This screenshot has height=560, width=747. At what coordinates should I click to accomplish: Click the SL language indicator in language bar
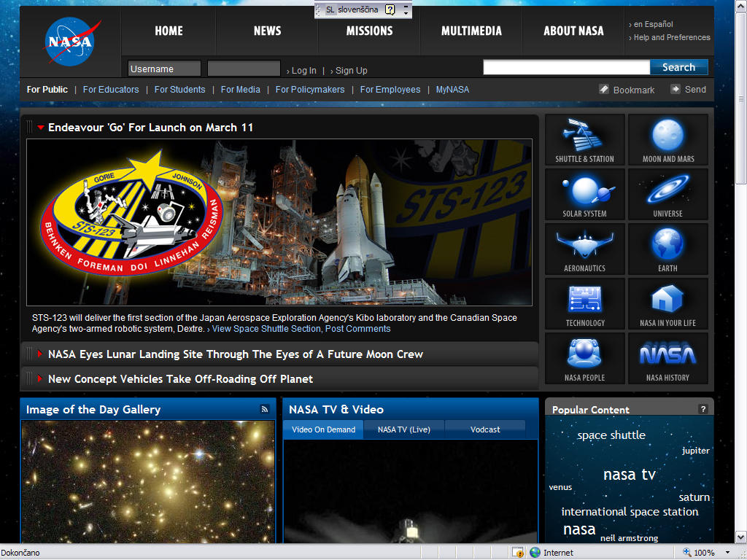pyautogui.click(x=330, y=9)
